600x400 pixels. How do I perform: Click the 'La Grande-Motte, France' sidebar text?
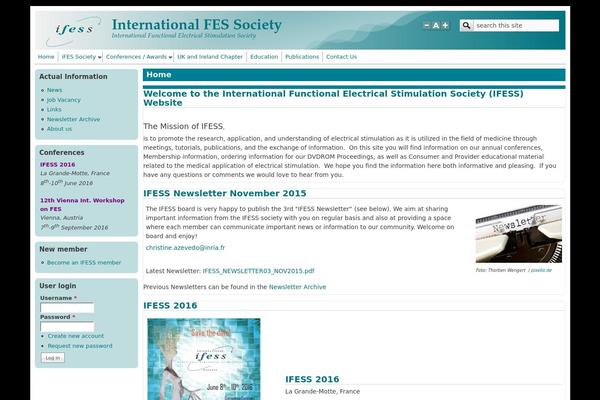click(x=75, y=173)
